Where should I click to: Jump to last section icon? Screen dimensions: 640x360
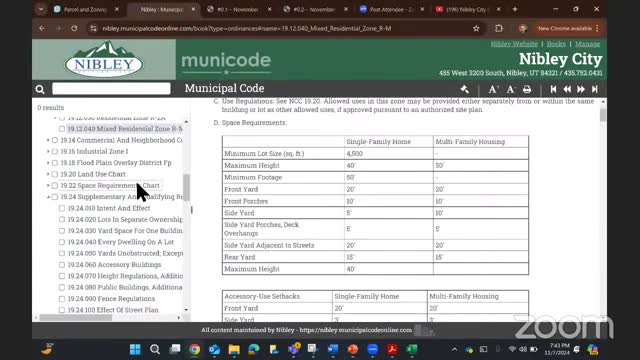(595, 89)
